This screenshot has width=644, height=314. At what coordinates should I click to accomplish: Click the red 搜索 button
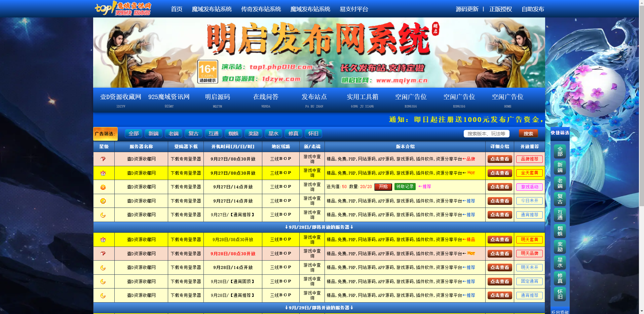[x=528, y=134]
